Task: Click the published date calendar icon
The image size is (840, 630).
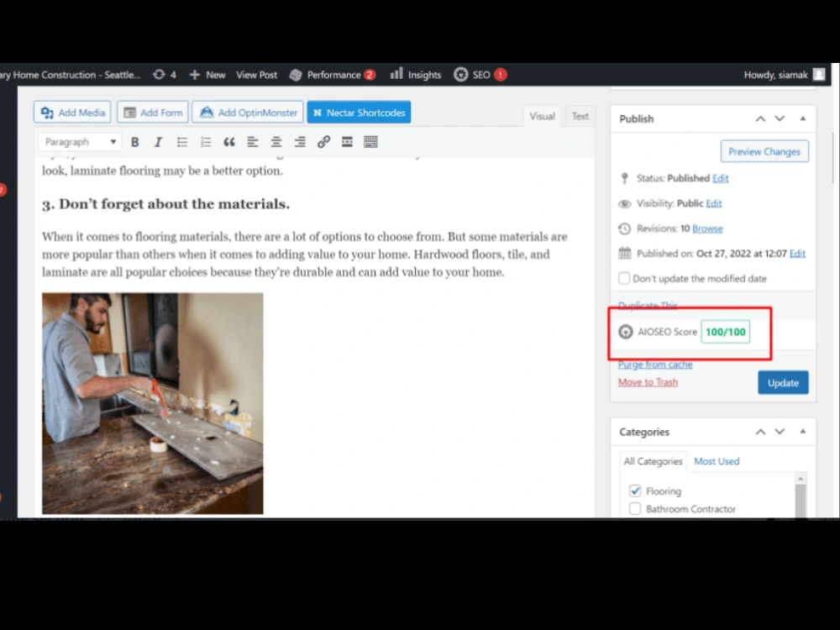Action: 624,254
